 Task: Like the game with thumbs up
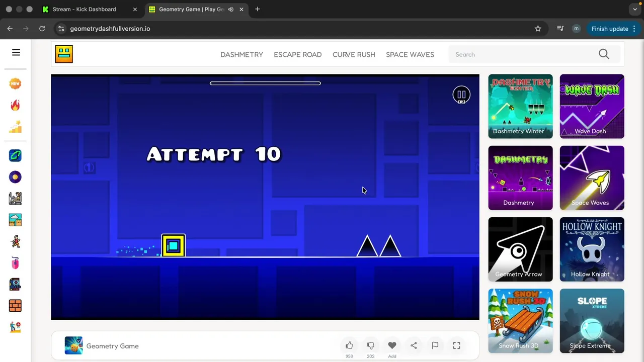click(349, 345)
